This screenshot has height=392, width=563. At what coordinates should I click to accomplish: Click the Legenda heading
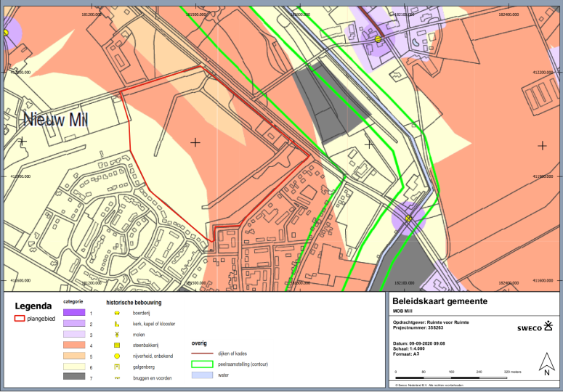(x=33, y=306)
